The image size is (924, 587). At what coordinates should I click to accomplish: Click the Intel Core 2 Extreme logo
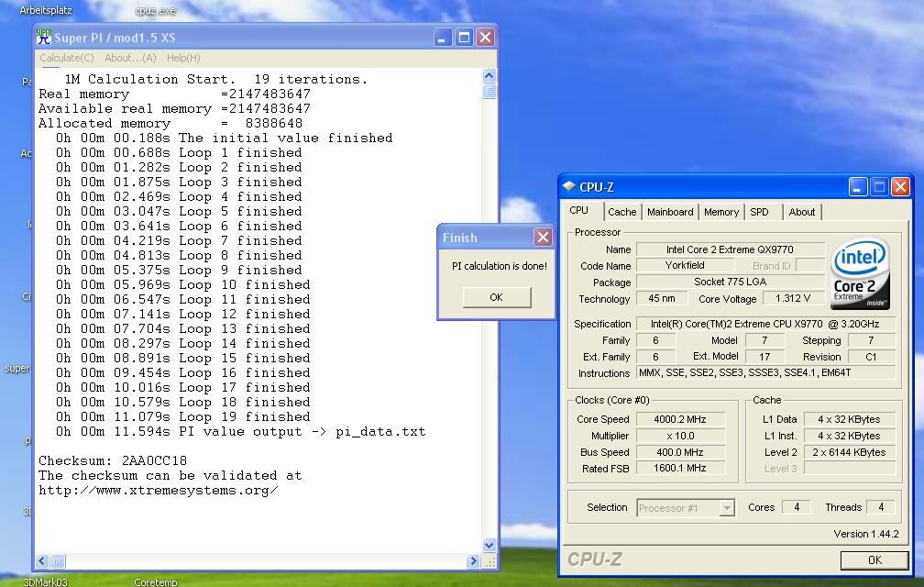861,273
